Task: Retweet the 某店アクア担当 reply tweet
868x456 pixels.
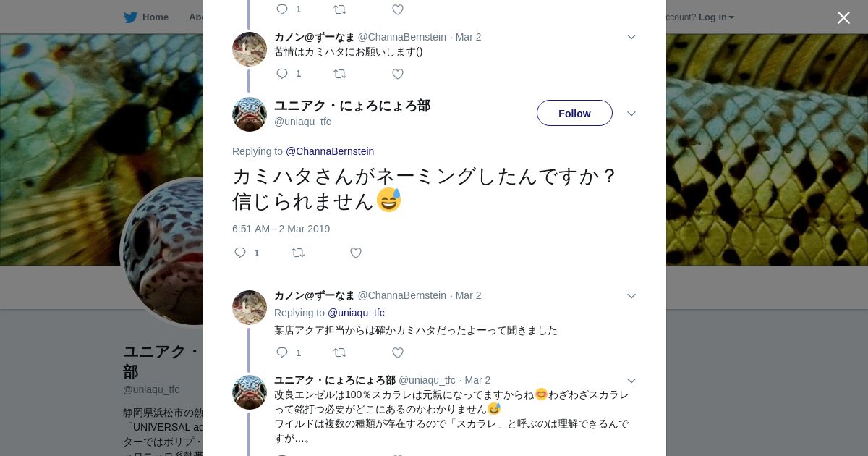Action: point(340,352)
